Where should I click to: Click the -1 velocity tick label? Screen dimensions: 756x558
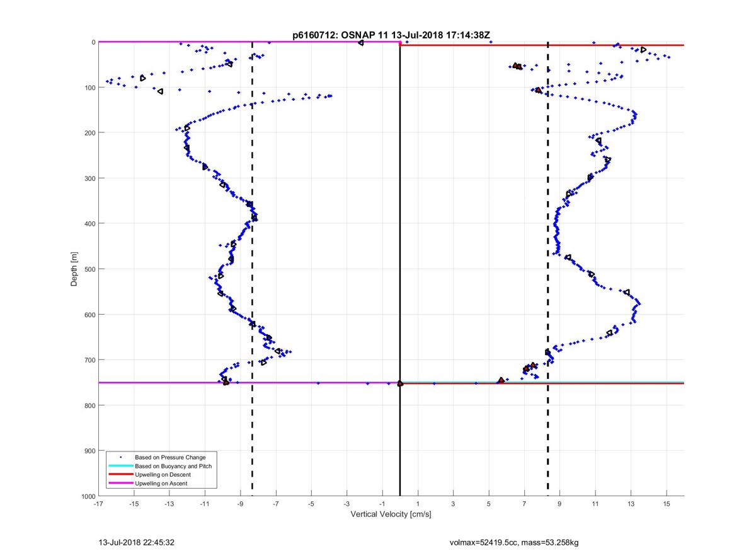click(x=382, y=504)
